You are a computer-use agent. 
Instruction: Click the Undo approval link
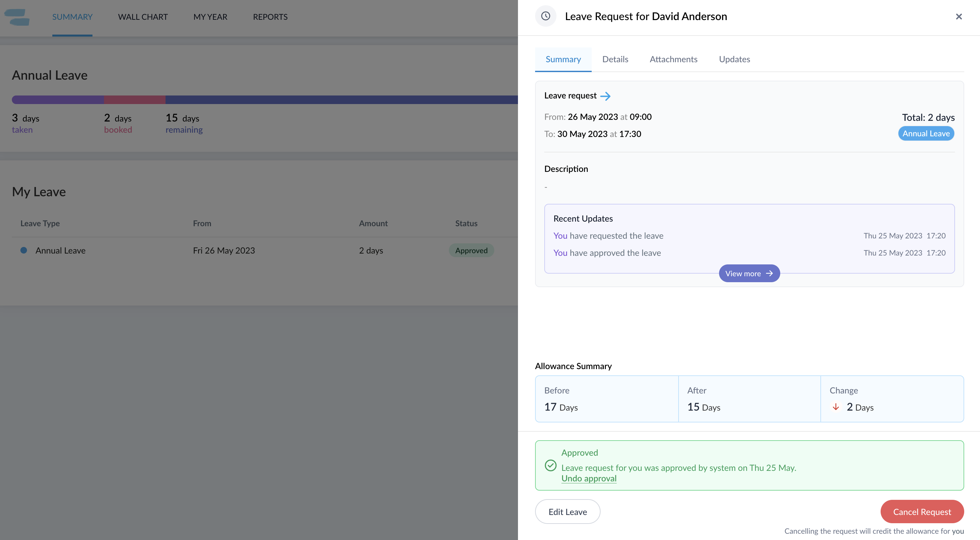click(x=589, y=478)
